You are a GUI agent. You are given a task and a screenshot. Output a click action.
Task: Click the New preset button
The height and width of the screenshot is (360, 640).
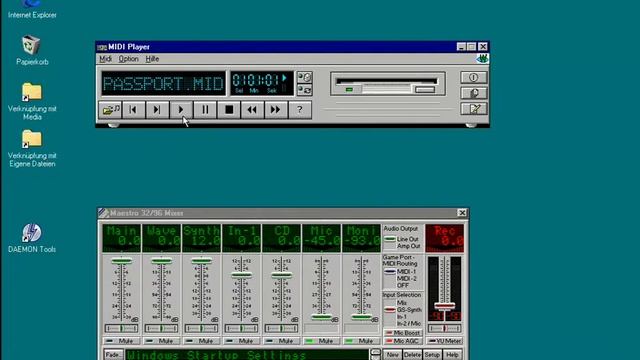point(393,355)
